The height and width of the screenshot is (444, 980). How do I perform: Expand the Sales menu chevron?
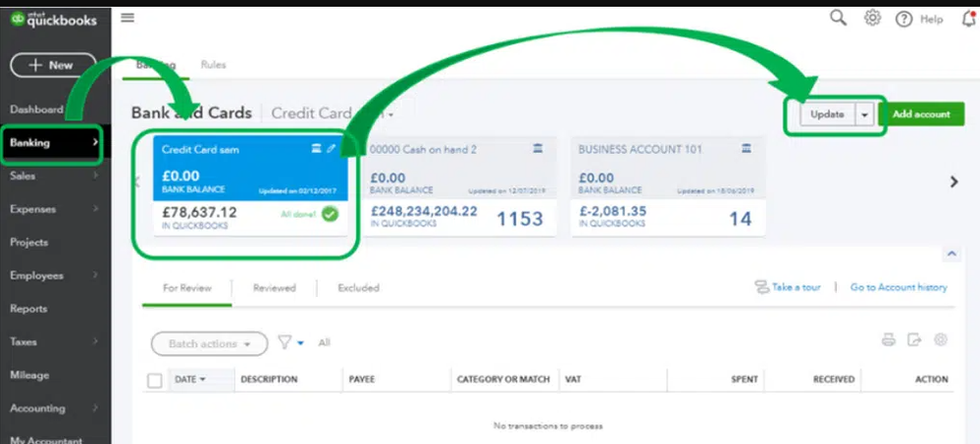(x=95, y=176)
